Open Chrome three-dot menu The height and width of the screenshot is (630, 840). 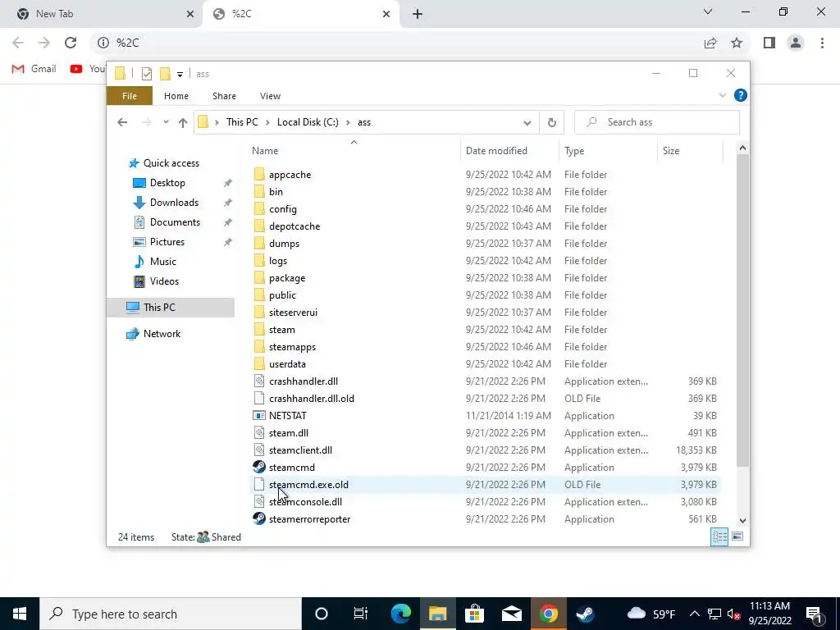pos(822,43)
